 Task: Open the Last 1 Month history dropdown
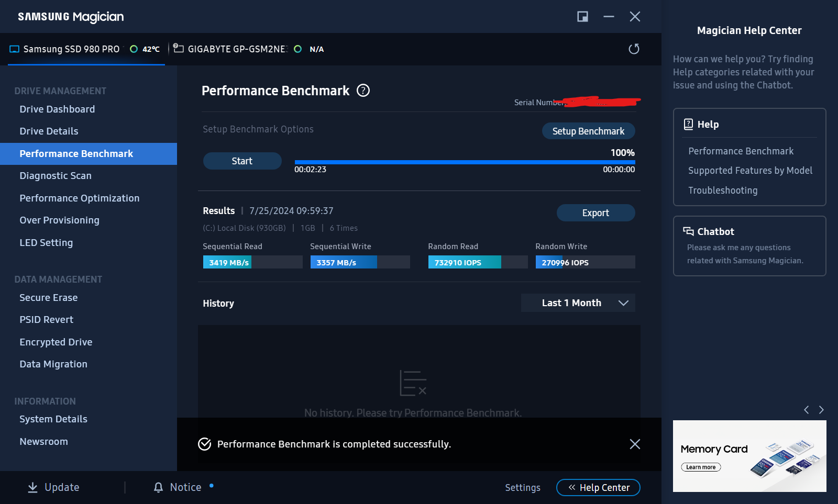(578, 303)
